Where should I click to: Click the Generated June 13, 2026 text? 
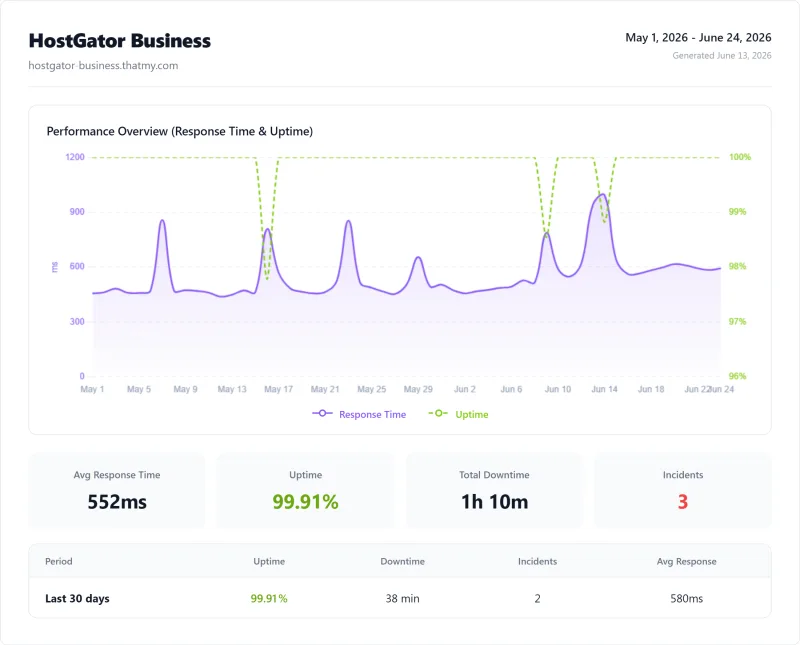coord(721,56)
